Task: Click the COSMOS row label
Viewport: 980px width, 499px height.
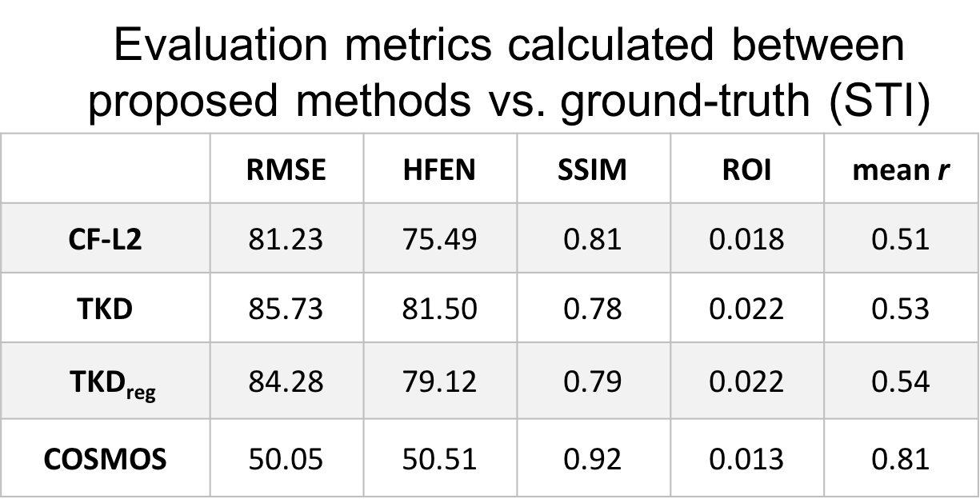Action: [106, 458]
